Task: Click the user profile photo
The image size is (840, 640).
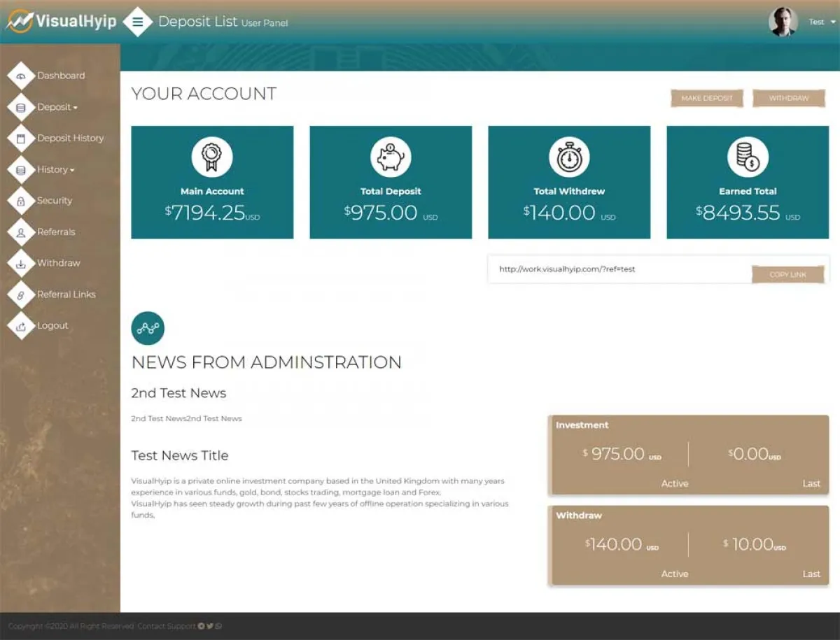Action: [783, 22]
